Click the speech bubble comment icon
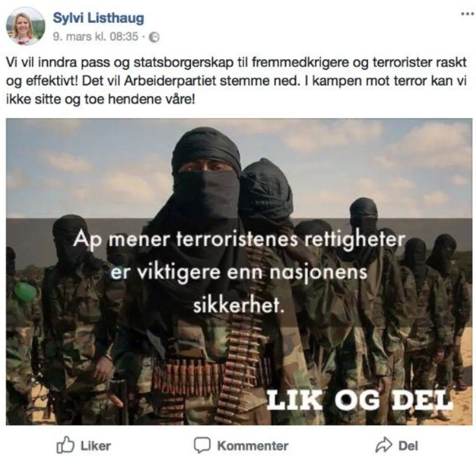This screenshot has height=464, width=476. (202, 445)
